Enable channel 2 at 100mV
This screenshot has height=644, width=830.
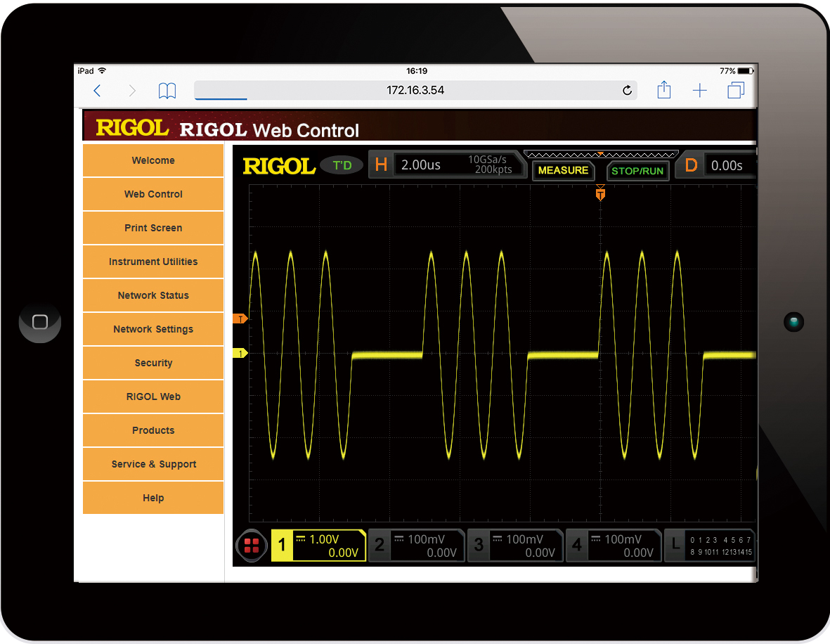[417, 546]
